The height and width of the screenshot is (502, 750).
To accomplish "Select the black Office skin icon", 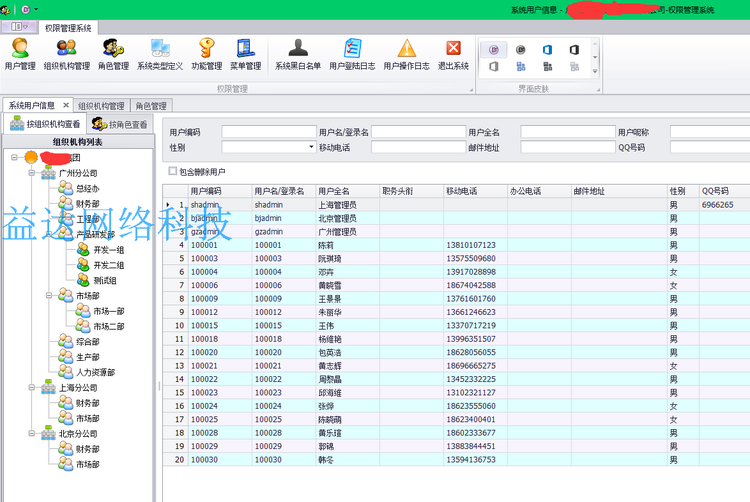I will (574, 50).
